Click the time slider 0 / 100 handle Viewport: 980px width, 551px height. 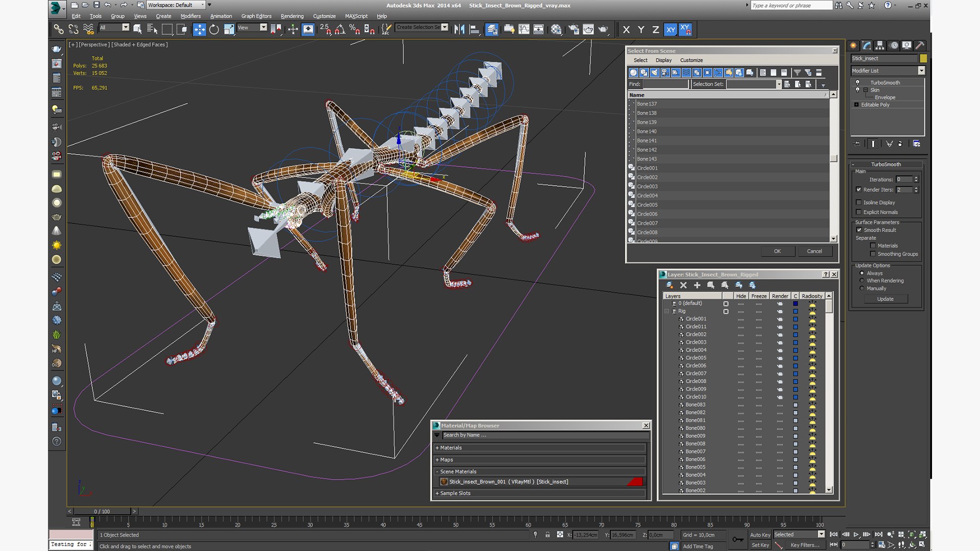(x=102, y=511)
